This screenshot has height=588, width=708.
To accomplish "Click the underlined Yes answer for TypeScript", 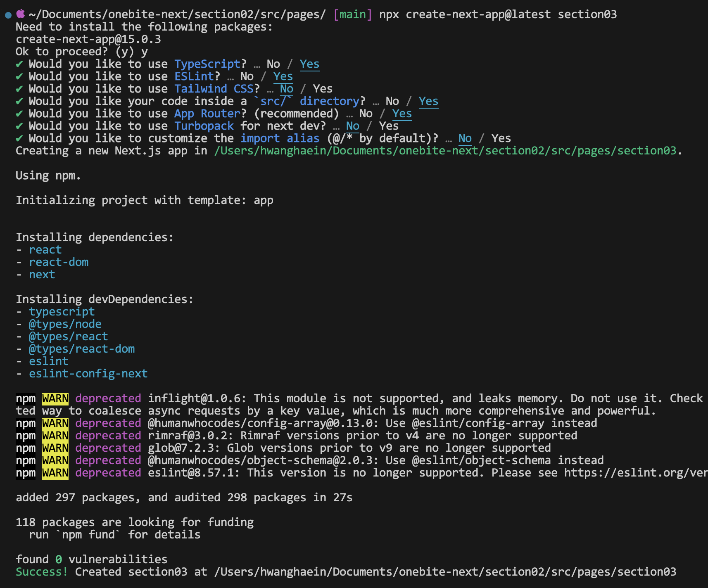I will point(309,64).
